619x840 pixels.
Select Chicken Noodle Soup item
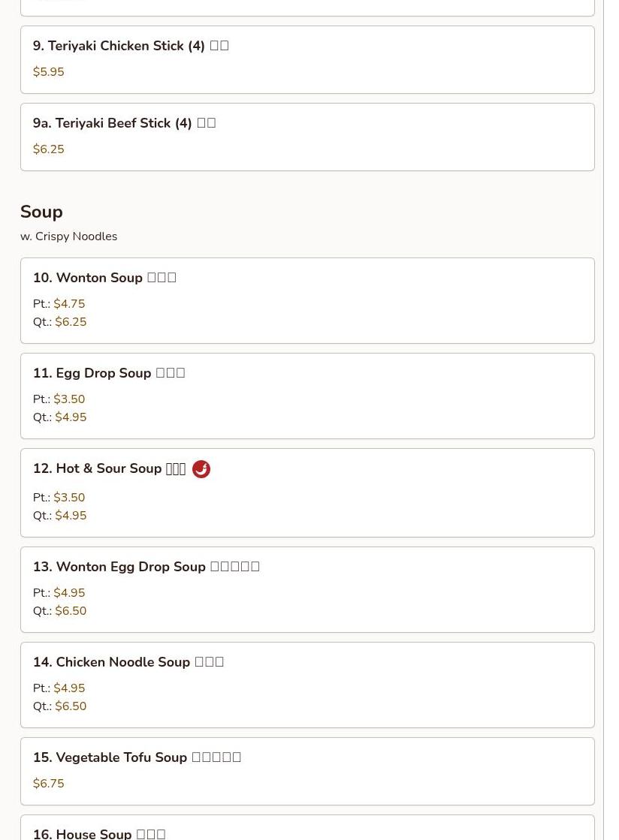point(307,685)
